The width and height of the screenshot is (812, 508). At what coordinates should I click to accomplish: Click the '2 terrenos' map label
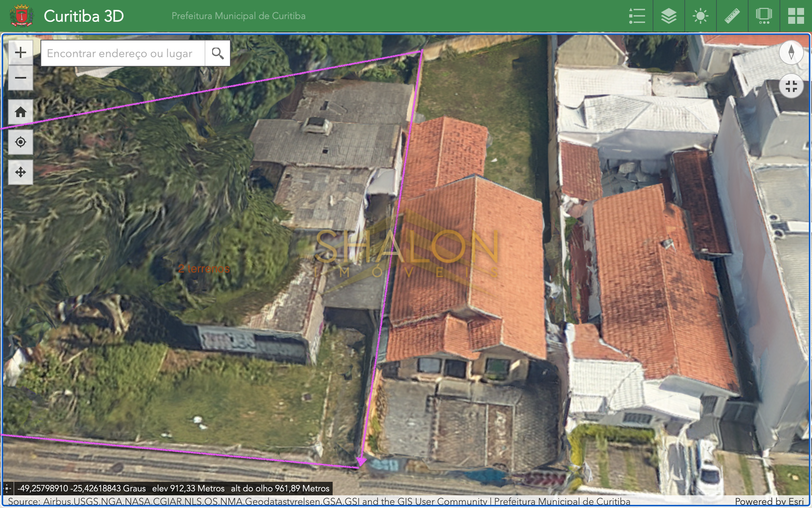coord(204,269)
